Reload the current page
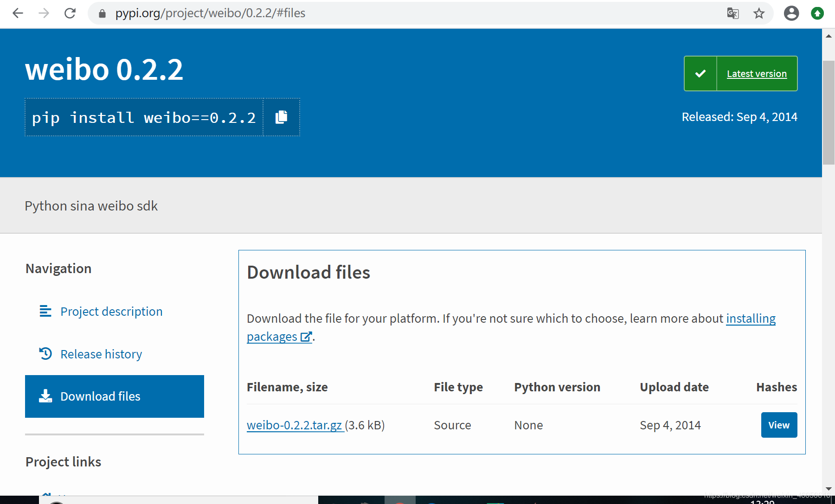This screenshot has width=835, height=504. point(70,13)
